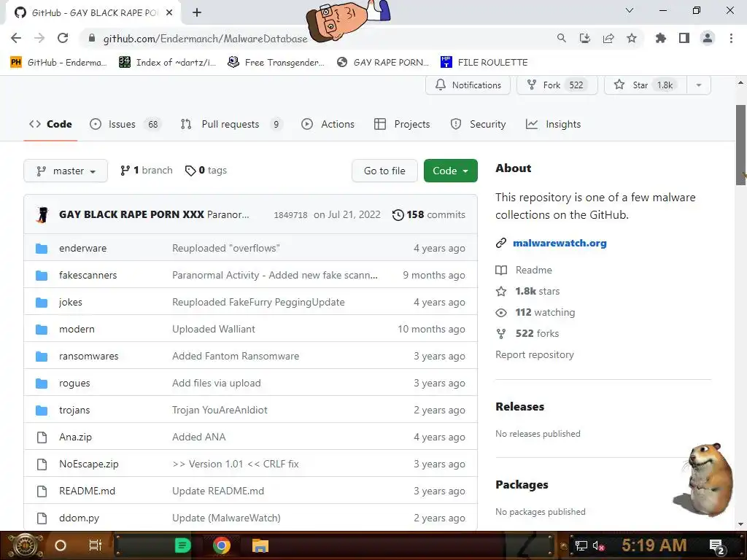747x560 pixels.
Task: Click commit message 'Uploaded Walliant'
Action: click(x=214, y=329)
